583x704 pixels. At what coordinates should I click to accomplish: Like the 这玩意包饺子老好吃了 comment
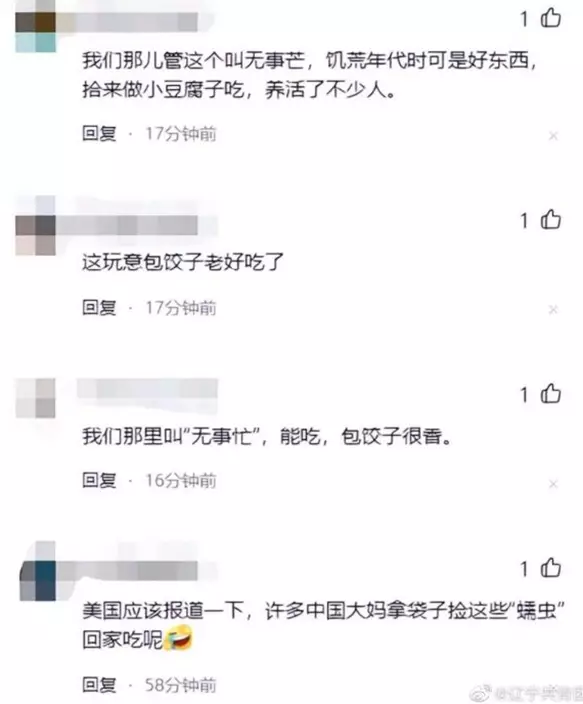coord(551,220)
